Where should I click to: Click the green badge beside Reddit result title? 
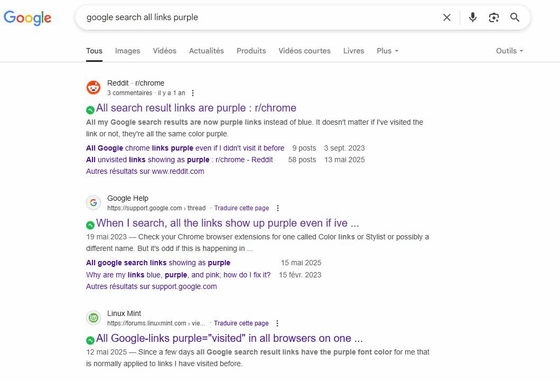90,110
